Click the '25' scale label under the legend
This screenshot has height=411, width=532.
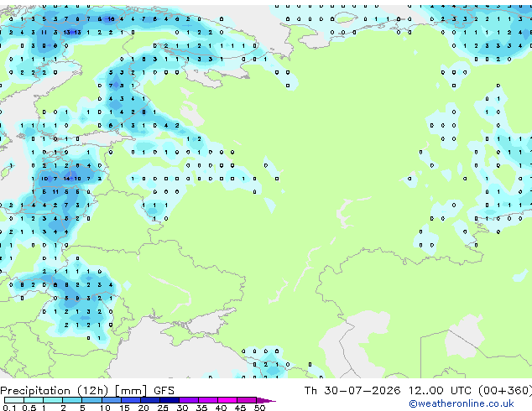pyautogui.click(x=163, y=408)
